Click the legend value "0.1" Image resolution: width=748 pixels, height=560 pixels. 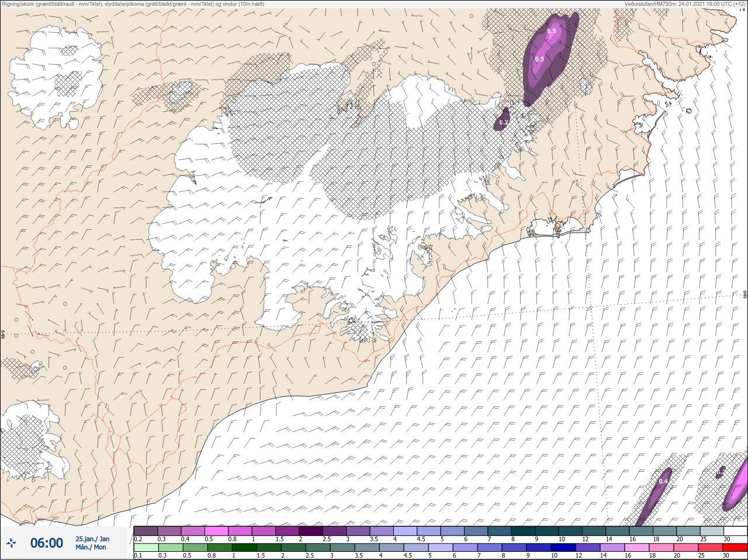click(x=138, y=556)
